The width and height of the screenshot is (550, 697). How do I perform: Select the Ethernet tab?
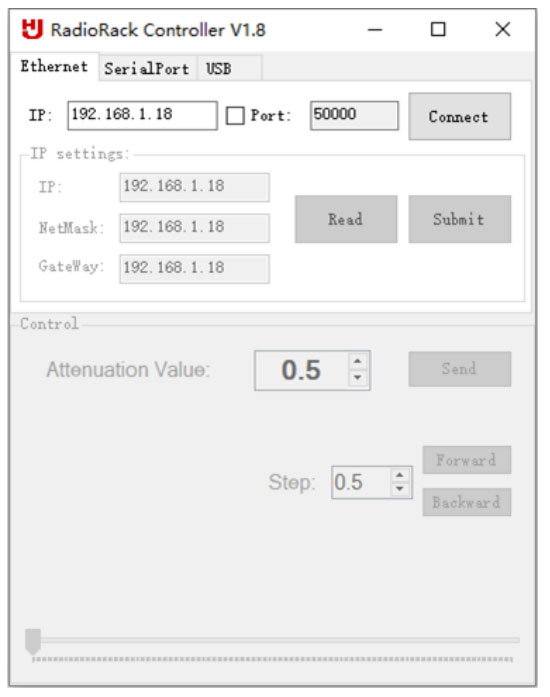coord(54,66)
